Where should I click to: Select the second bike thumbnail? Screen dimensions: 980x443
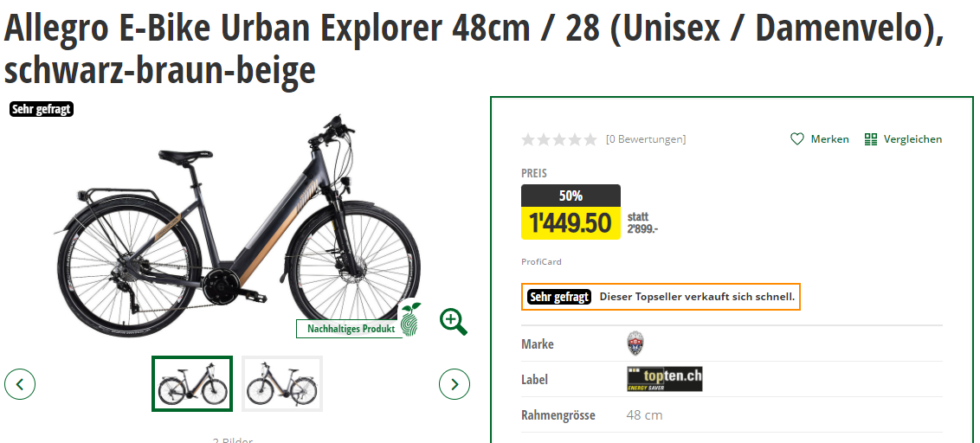282,383
